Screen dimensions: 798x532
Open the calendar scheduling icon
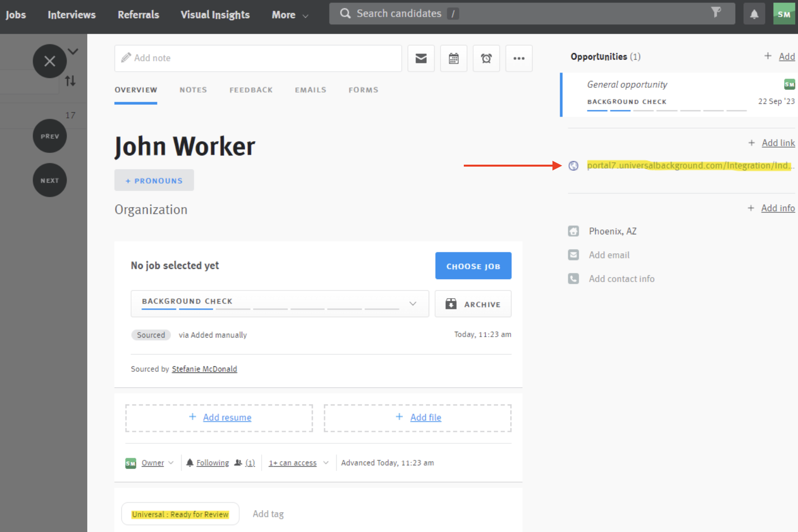[x=453, y=58]
